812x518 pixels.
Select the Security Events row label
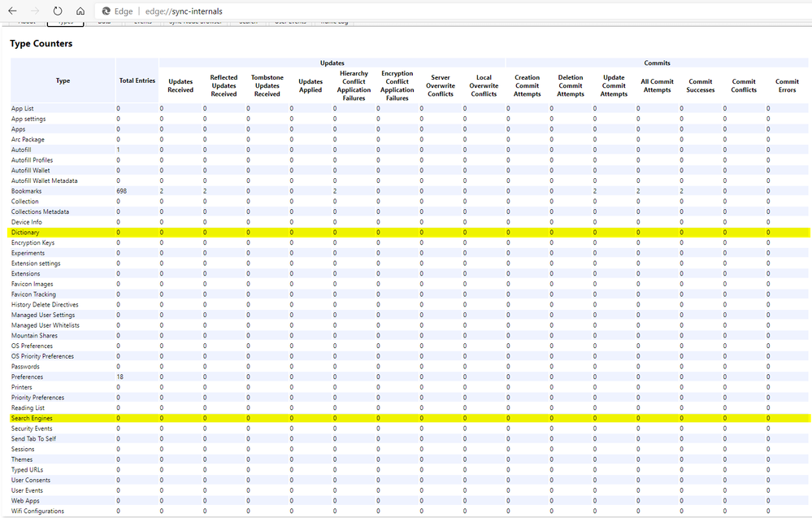32,429
